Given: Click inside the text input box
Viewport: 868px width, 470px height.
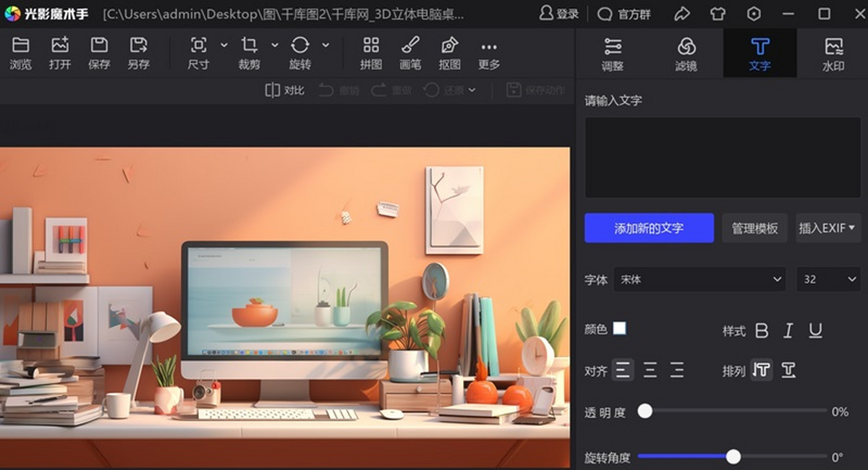Looking at the screenshot, I should (723, 155).
